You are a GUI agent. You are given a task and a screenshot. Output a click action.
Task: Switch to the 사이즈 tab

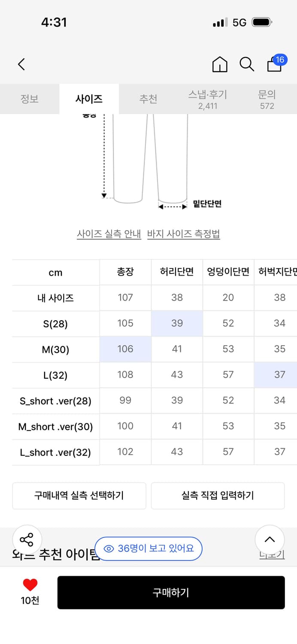(x=89, y=99)
